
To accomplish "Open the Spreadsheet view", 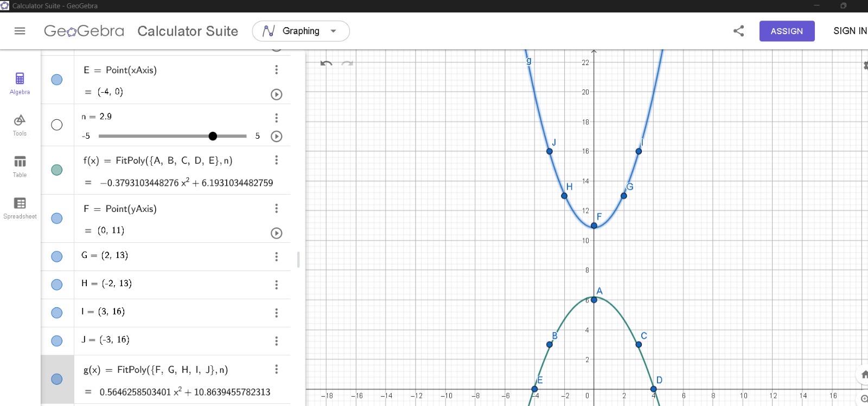I will (20, 208).
